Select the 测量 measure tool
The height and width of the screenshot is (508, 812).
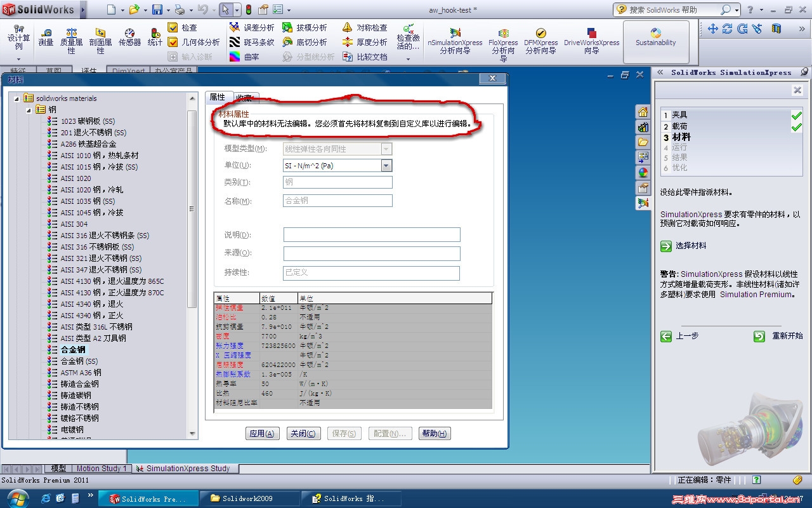point(46,37)
